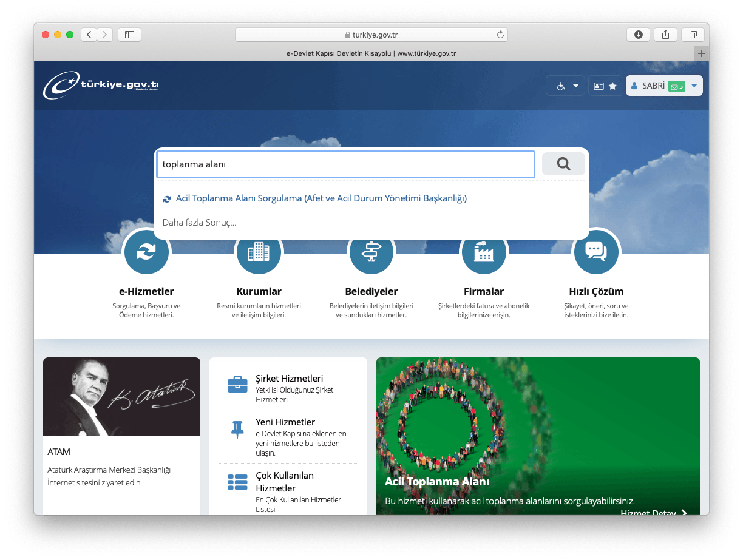Click the Atatürk portrait thumbnail

pos(121,397)
